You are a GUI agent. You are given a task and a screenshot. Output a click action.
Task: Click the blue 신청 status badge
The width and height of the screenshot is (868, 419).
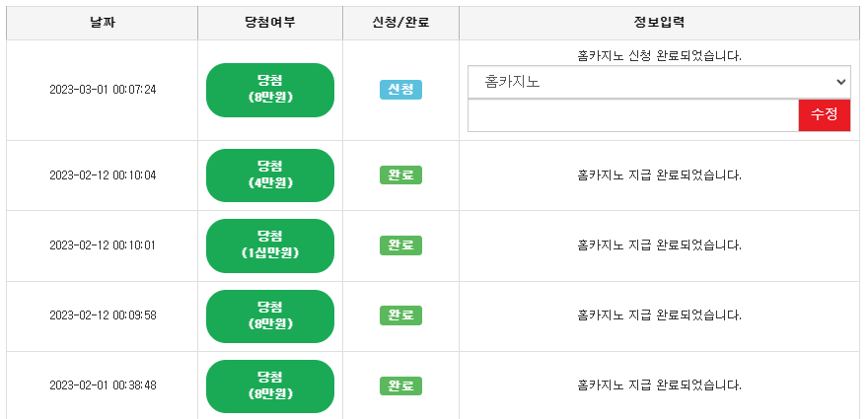(400, 90)
